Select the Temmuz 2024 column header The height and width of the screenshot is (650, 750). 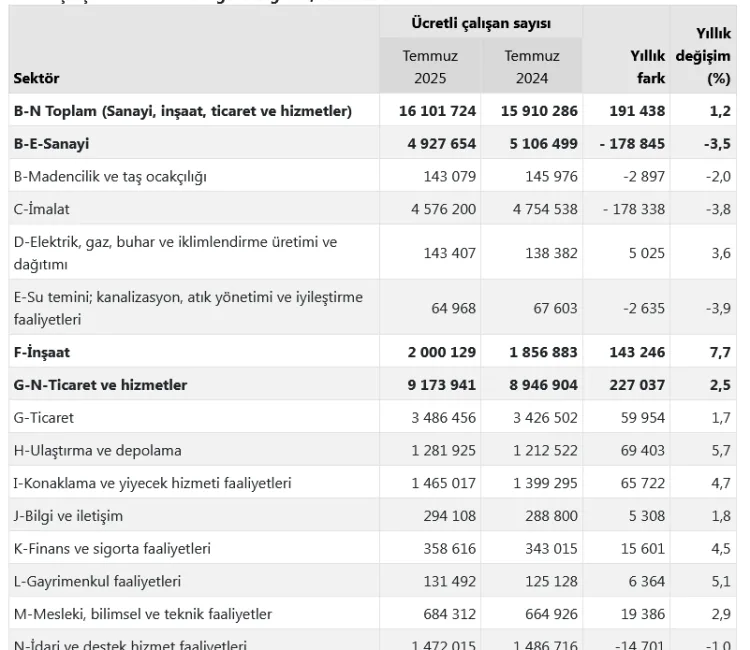(x=531, y=66)
